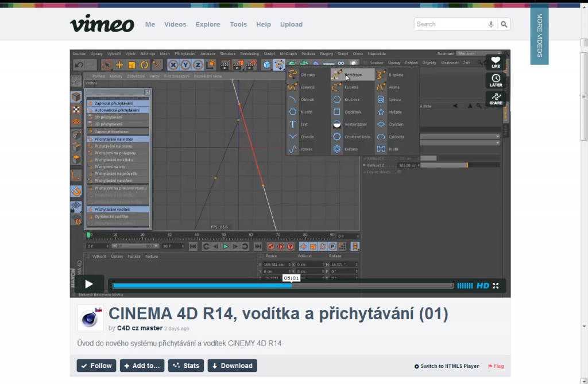Open the Vimeo Upload page
Screen dimensions: 588x384
click(291, 24)
